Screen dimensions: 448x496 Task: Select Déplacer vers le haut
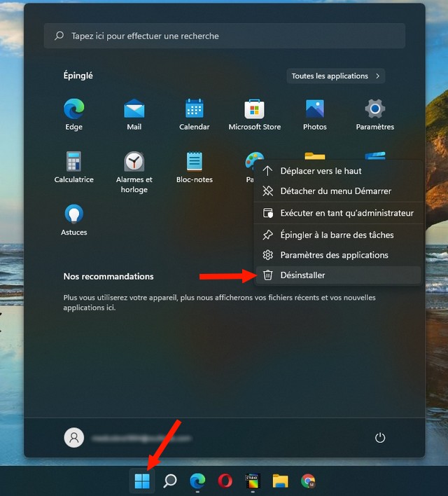(337, 171)
